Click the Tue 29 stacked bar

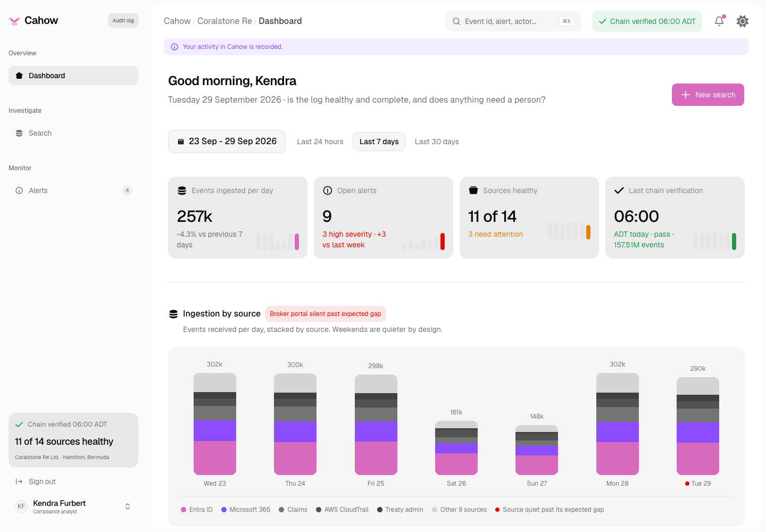[698, 426]
